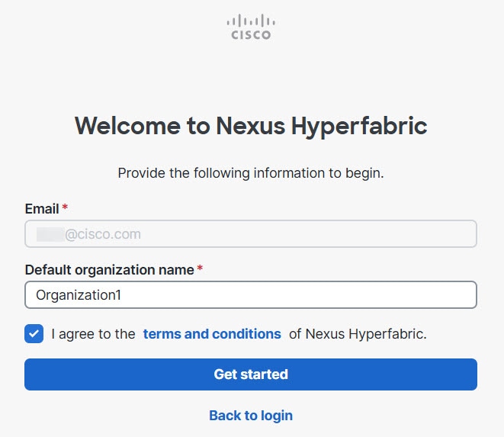Click the Cisco logo at top
This screenshot has height=437, width=504.
pyautogui.click(x=251, y=27)
